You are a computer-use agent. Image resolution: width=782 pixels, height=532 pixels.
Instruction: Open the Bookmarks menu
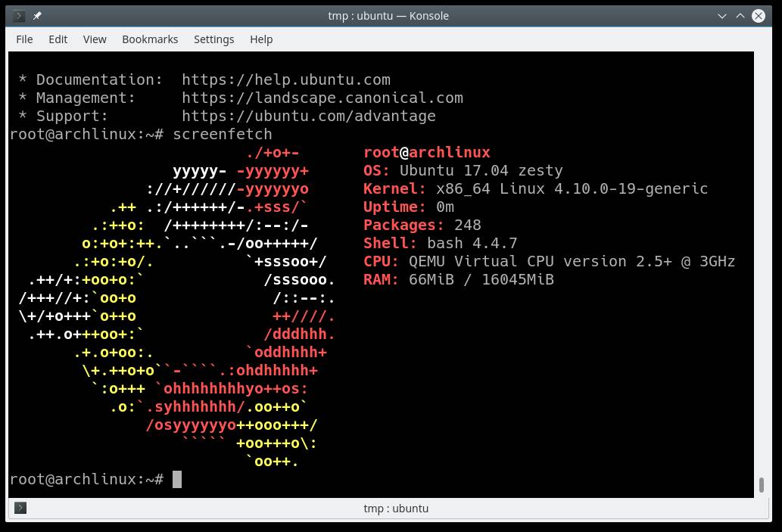tap(150, 39)
